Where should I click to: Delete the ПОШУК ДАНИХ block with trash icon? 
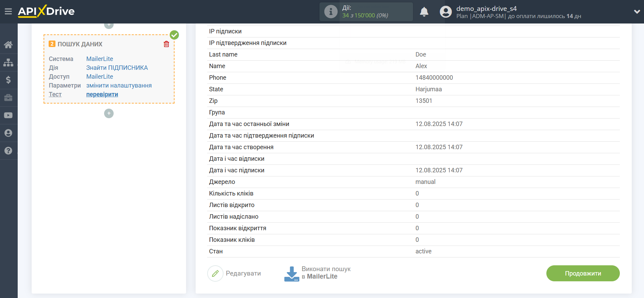coord(166,44)
